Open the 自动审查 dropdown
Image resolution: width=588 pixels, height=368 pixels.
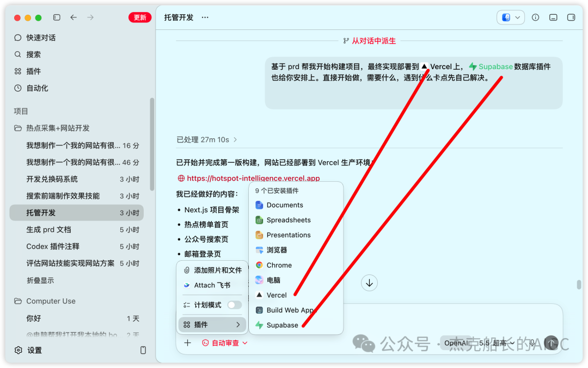click(x=225, y=343)
